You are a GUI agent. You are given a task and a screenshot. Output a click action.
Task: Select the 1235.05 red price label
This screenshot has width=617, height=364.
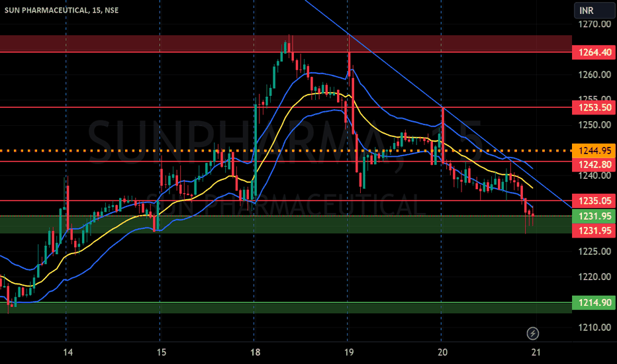pyautogui.click(x=594, y=201)
